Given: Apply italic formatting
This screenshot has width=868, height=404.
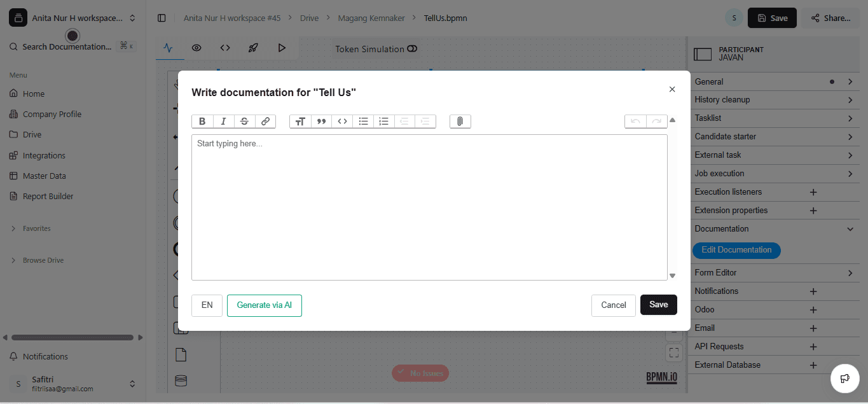Looking at the screenshot, I should [x=223, y=121].
